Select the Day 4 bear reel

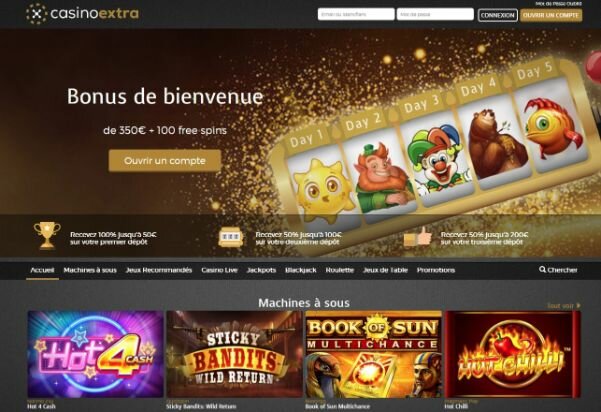tap(494, 142)
